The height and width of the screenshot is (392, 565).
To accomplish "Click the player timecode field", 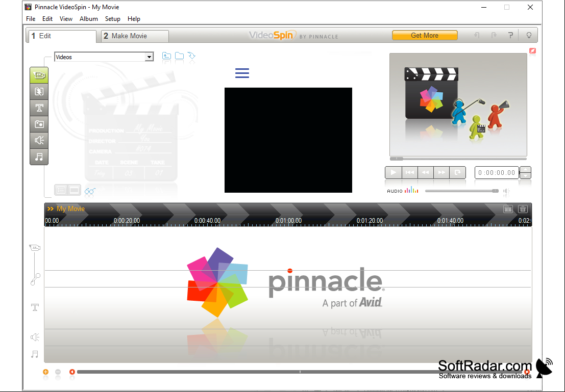I will [x=497, y=173].
